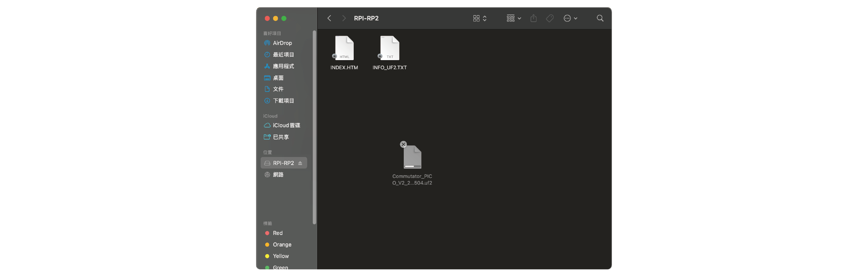Eject the RPI-RP2 volume
The width and height of the screenshot is (868, 279).
pyautogui.click(x=300, y=163)
